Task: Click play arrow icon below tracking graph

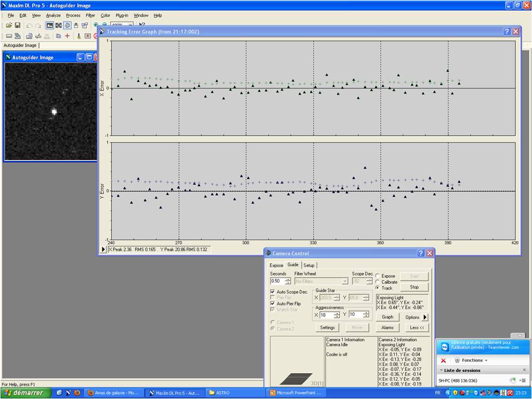Action: [x=104, y=249]
